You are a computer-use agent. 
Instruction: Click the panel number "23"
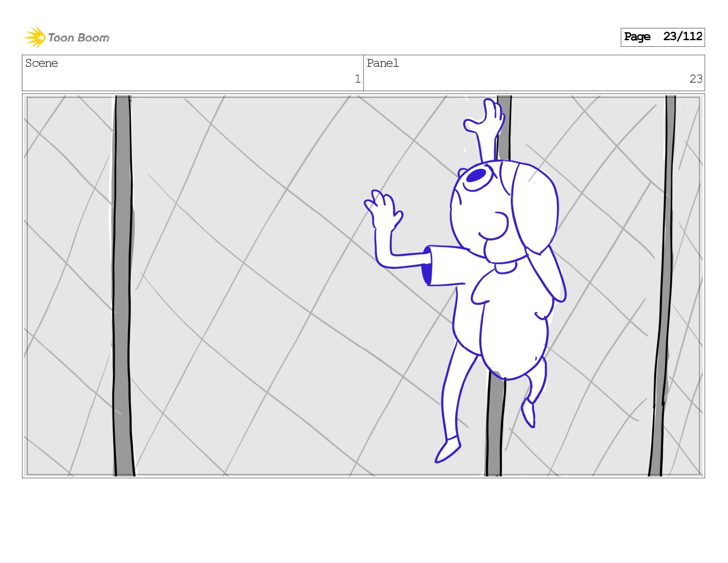pyautogui.click(x=696, y=79)
